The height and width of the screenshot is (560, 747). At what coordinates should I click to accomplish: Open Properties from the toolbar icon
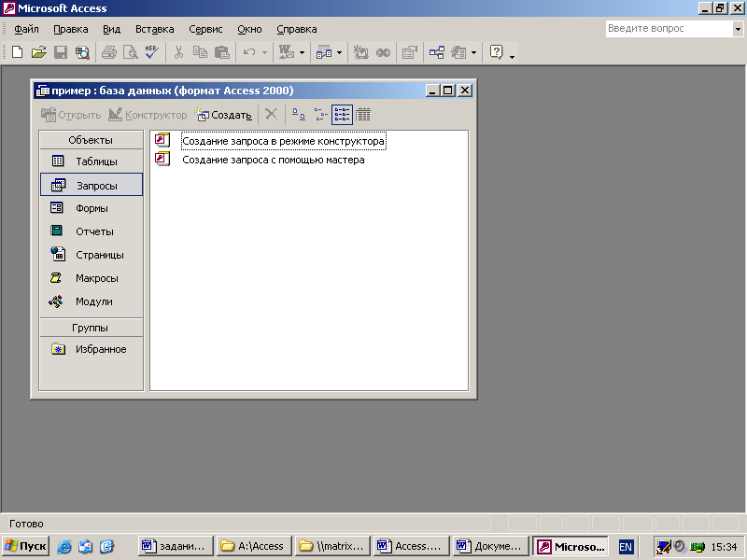(410, 52)
